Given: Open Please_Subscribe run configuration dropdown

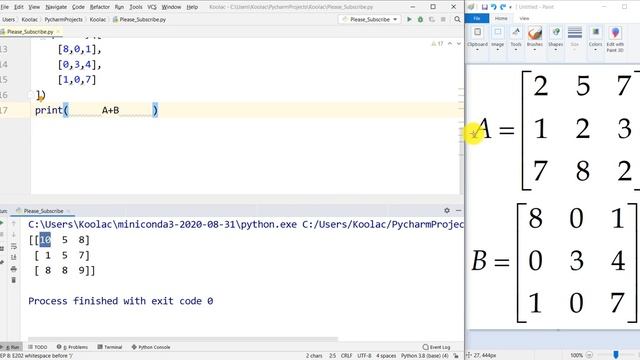Looking at the screenshot, I should tap(369, 19).
